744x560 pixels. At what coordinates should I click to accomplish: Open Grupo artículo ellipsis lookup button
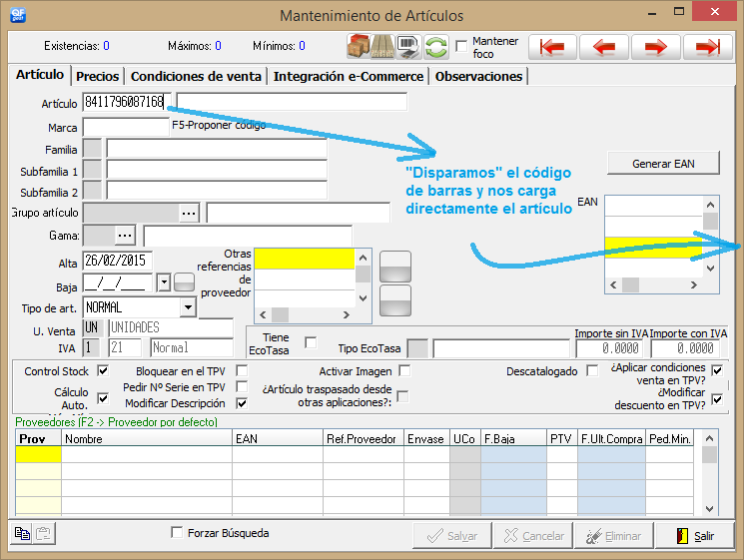pos(189,213)
